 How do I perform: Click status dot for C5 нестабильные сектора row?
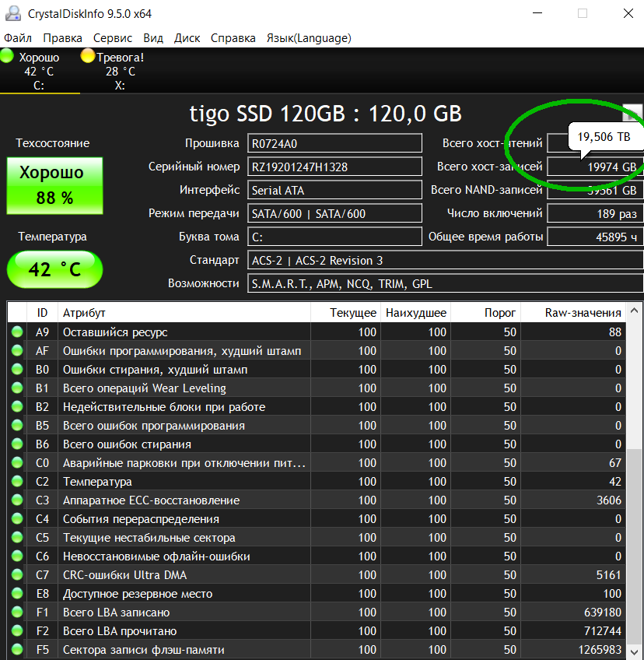tap(17, 538)
